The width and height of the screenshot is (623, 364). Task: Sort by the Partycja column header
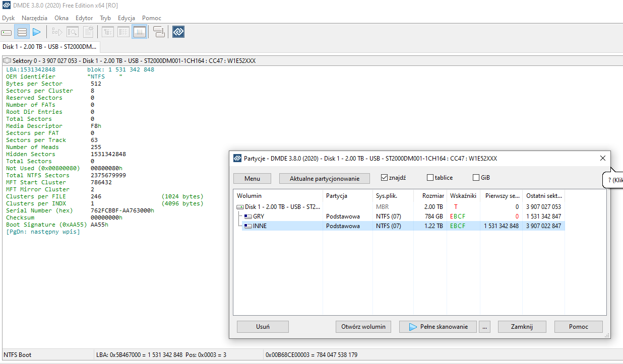(348, 196)
